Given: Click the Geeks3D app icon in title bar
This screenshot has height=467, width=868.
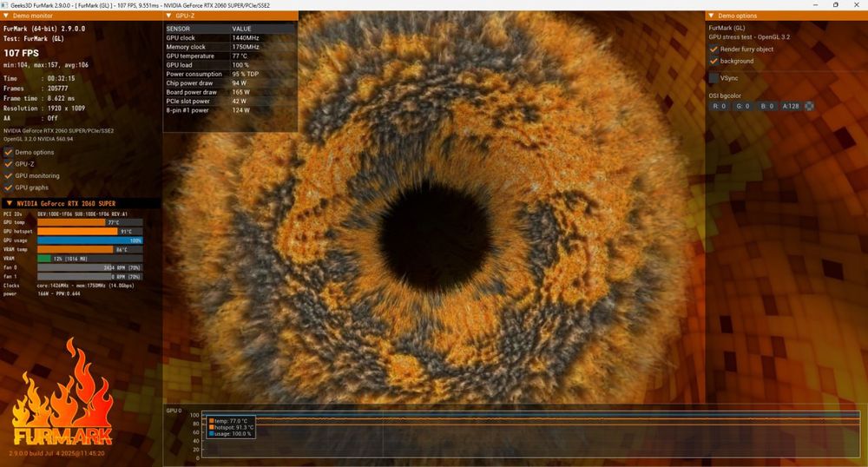Looking at the screenshot, I should pyautogui.click(x=5, y=5).
